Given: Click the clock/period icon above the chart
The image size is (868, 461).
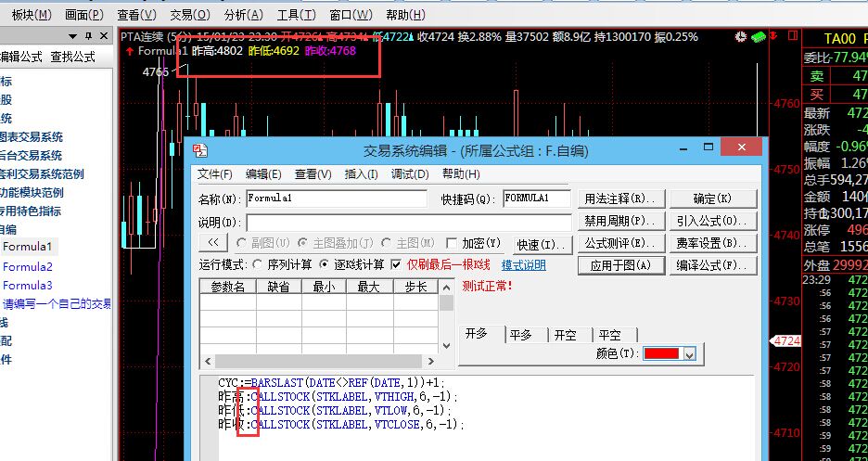Looking at the screenshot, I should click(x=740, y=37).
